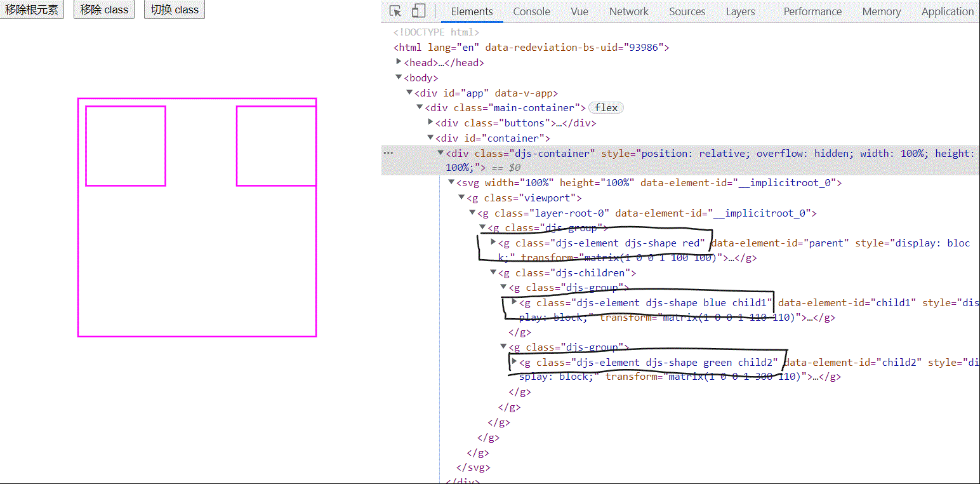The height and width of the screenshot is (484, 980).
Task: Click the ellipsis icon beside djs-container row
Action: point(388,153)
